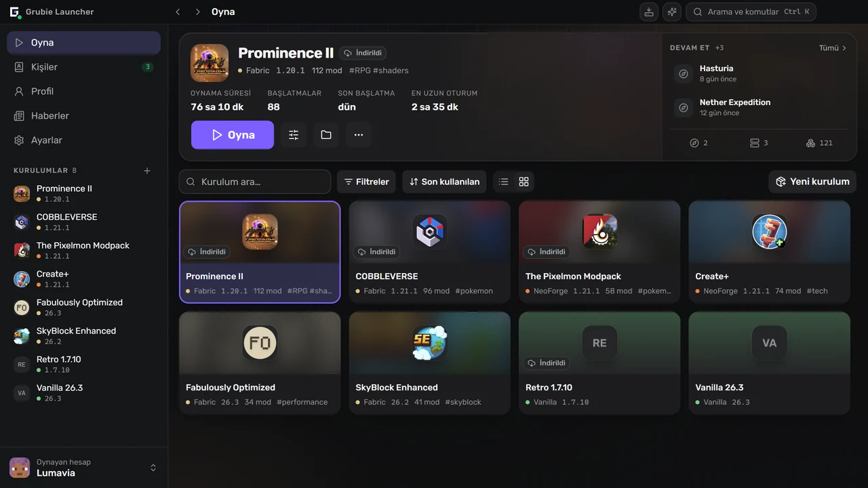Expand the Lumavia account switcher

(153, 468)
